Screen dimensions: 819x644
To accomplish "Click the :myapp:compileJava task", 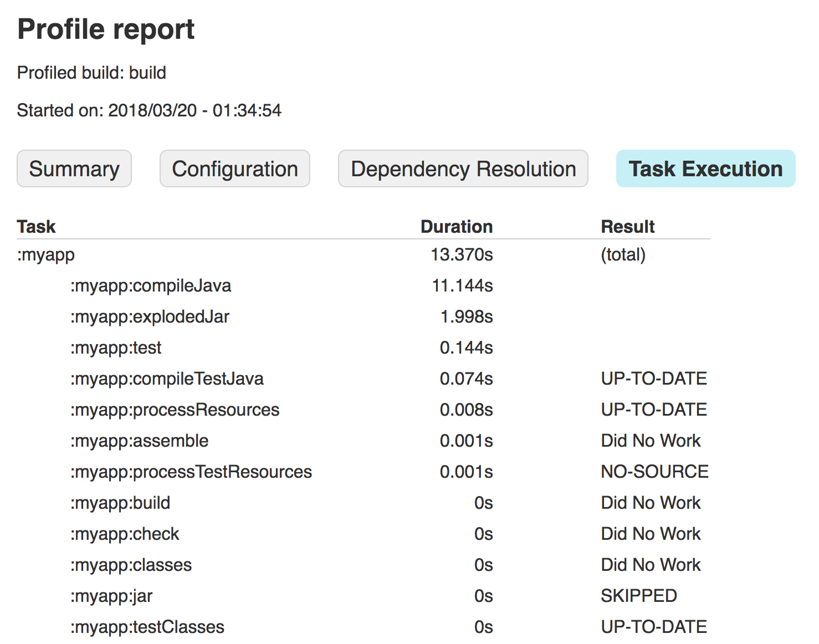I will point(151,286).
